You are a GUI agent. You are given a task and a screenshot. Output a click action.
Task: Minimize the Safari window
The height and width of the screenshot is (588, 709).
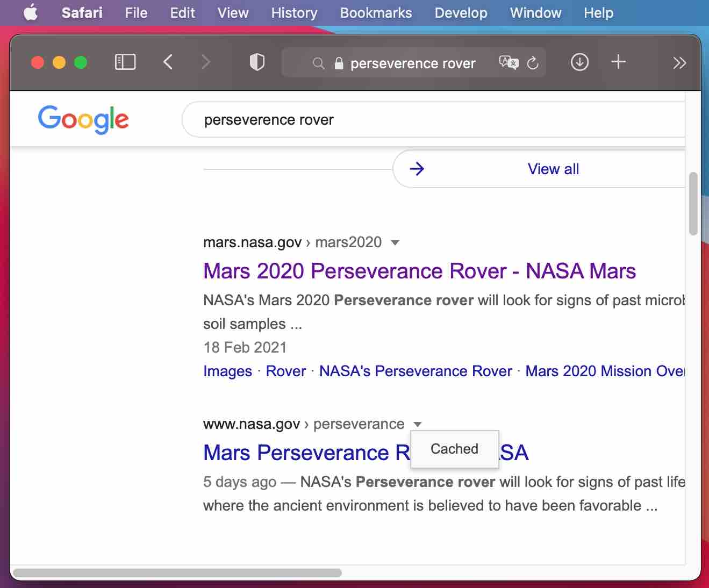59,62
